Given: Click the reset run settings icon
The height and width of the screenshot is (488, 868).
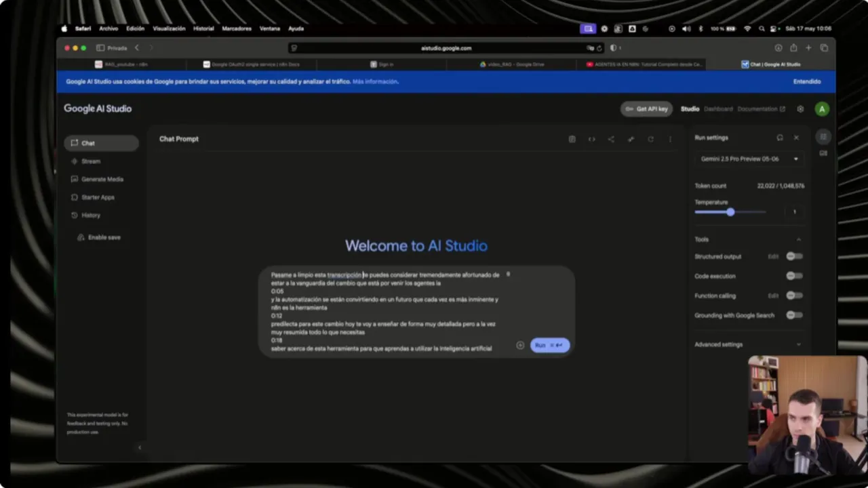Looking at the screenshot, I should click(780, 138).
